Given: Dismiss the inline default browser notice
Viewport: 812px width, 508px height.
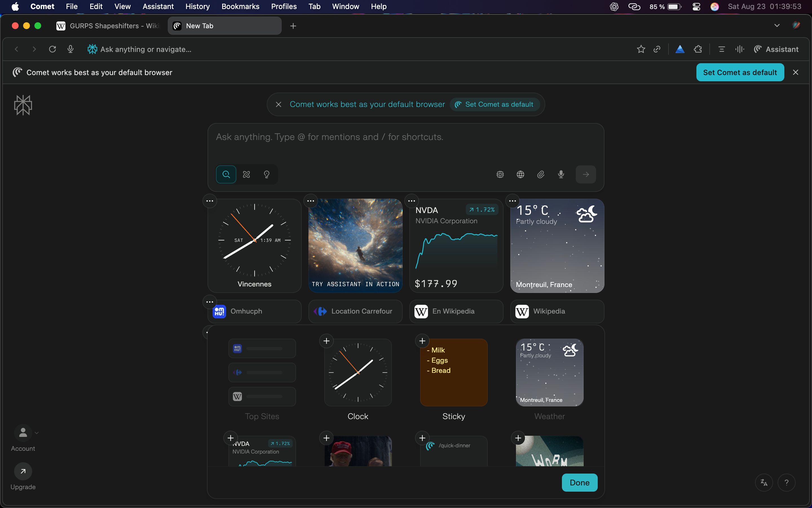Looking at the screenshot, I should tap(279, 104).
